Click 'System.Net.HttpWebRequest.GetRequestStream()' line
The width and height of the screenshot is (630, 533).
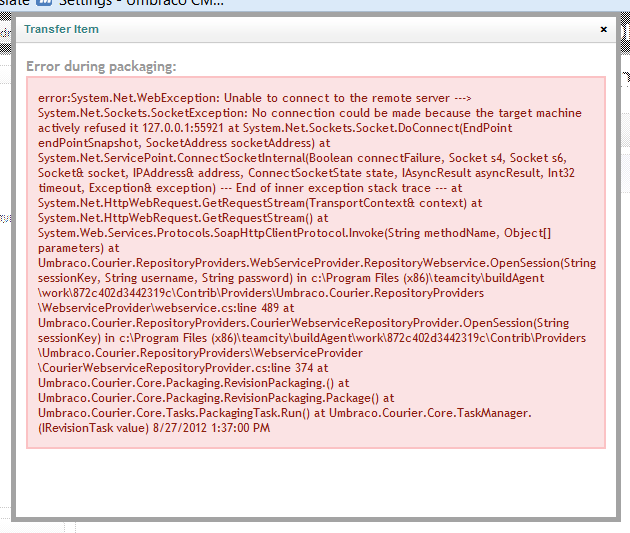[180, 217]
